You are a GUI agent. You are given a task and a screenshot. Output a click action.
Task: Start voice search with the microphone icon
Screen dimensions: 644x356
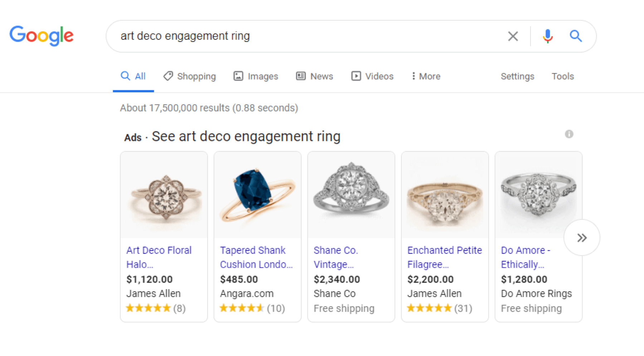547,36
